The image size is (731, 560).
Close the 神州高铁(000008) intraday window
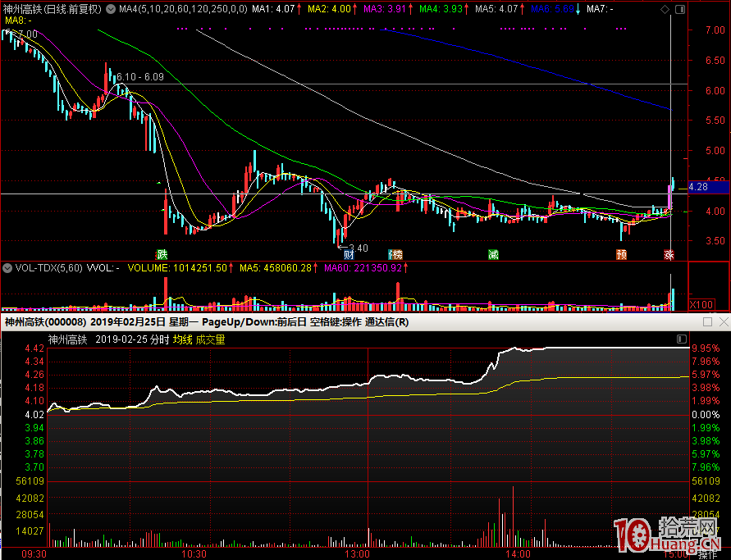pos(724,322)
